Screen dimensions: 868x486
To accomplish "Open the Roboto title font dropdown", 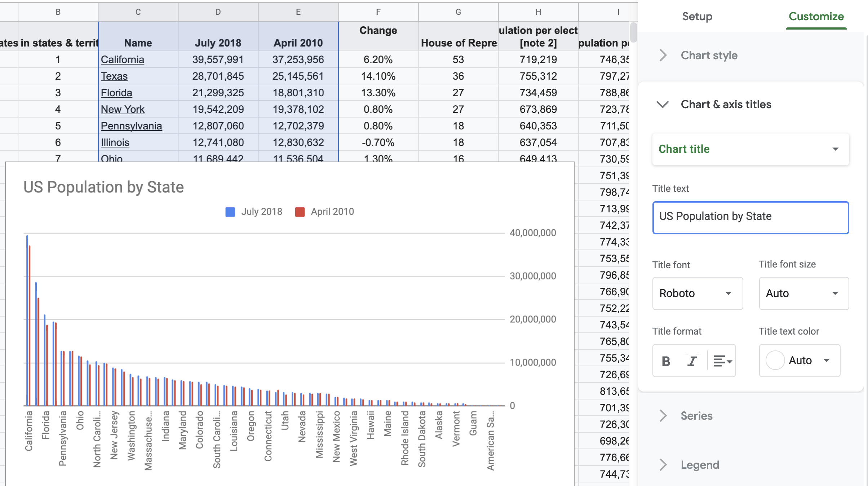I will pyautogui.click(x=697, y=293).
